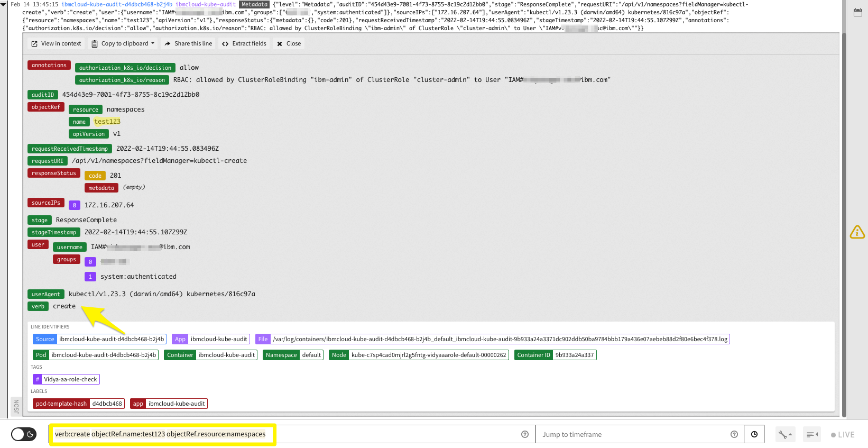Click authorization_k8s_io/reason key

click(122, 80)
